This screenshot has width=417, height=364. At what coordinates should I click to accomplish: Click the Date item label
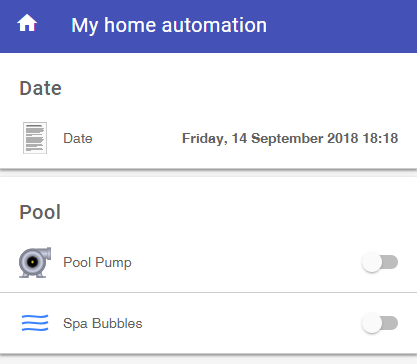click(x=78, y=138)
